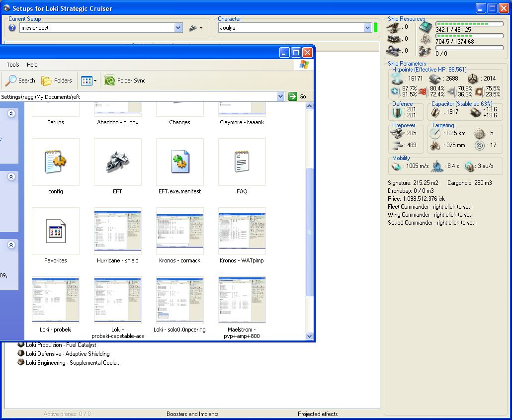Viewport: 512px width, 420px height.
Task: Click the Go button next to address bar
Action: [297, 96]
